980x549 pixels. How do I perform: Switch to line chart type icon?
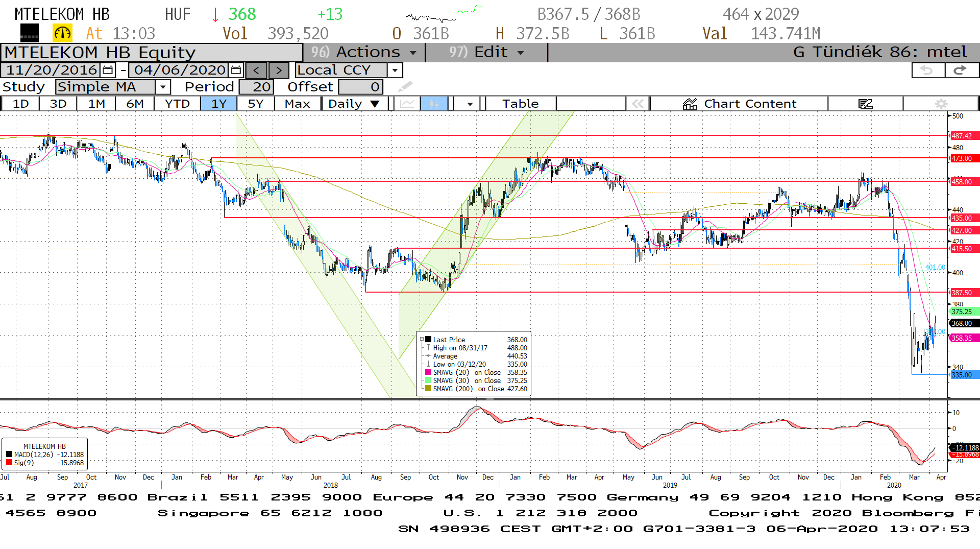click(x=407, y=104)
